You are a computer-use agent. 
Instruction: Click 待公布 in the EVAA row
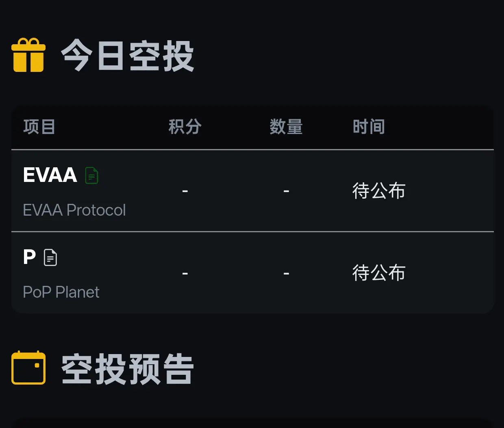point(379,191)
